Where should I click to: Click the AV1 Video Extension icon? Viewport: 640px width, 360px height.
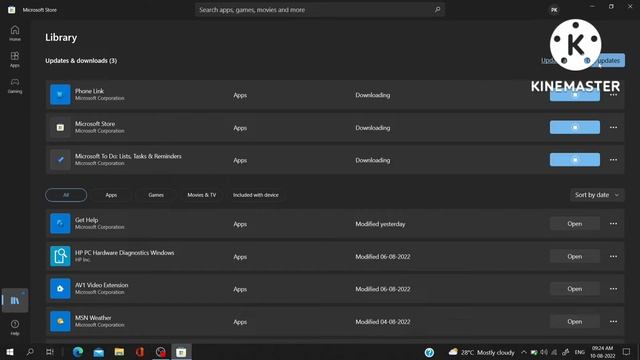[60, 289]
